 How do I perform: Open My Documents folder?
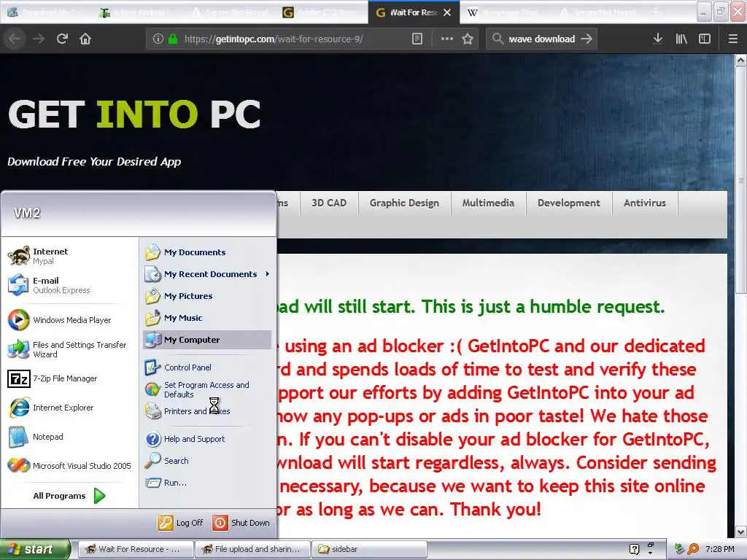pos(207,252)
